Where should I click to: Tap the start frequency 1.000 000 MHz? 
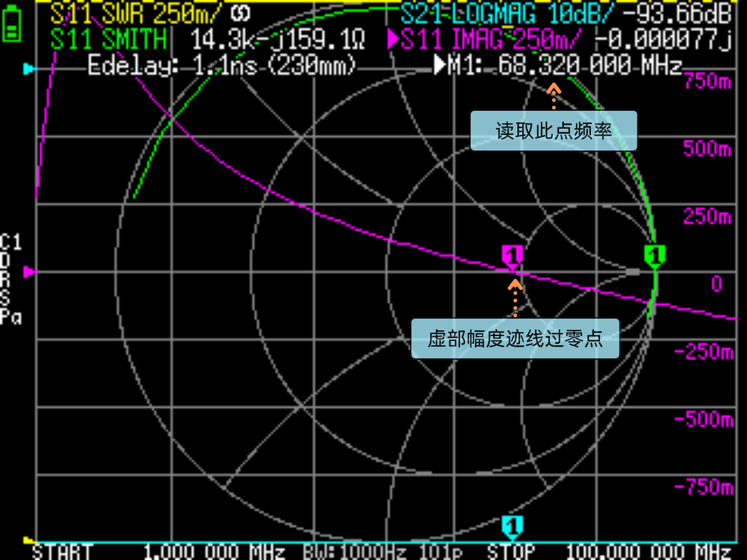(x=214, y=552)
